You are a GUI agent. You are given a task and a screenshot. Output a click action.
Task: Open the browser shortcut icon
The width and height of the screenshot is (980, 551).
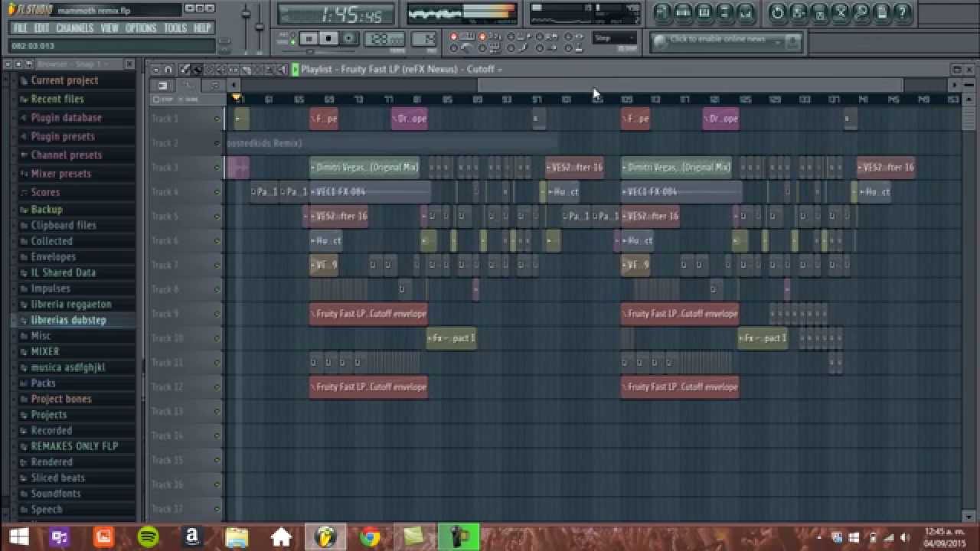coord(724,12)
